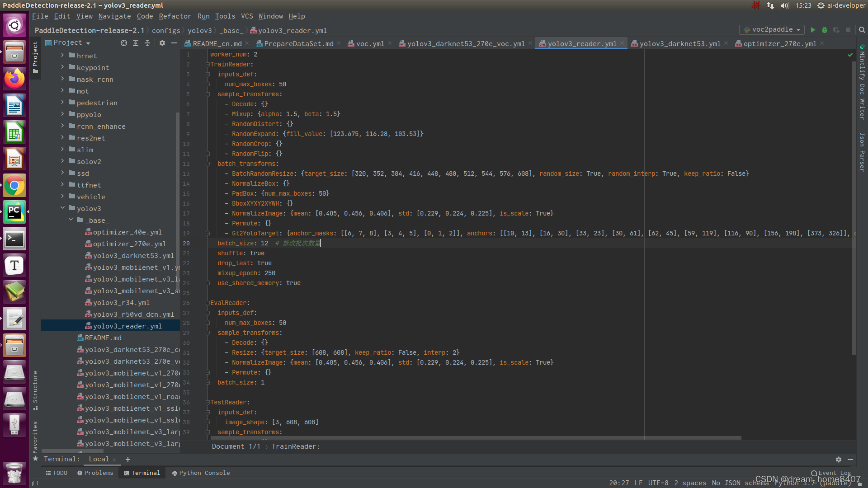The image size is (868, 488).
Task: Open the Refactor menu
Action: tap(175, 16)
